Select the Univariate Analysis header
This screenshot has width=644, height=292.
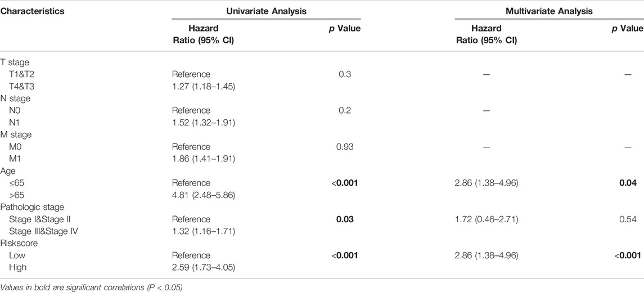coord(266,11)
